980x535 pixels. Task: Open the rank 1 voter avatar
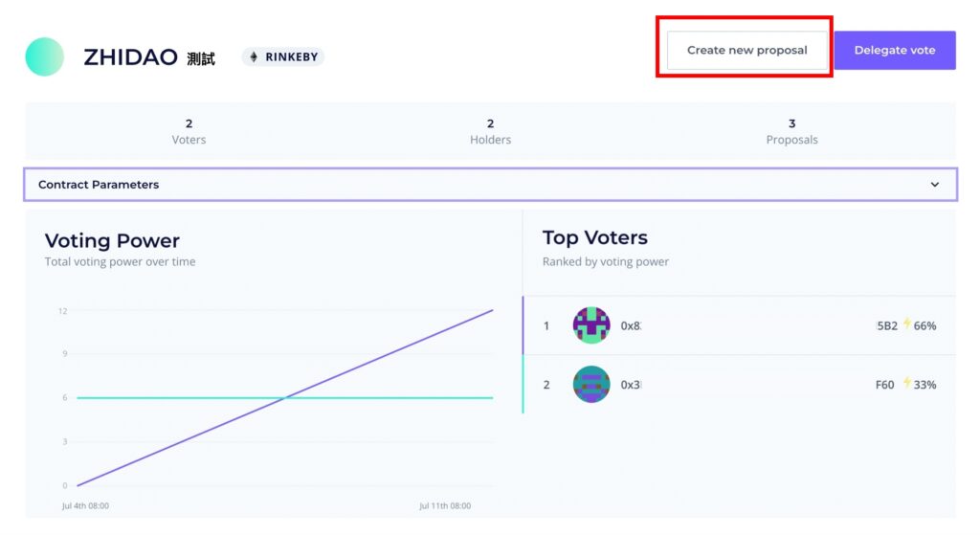click(591, 325)
